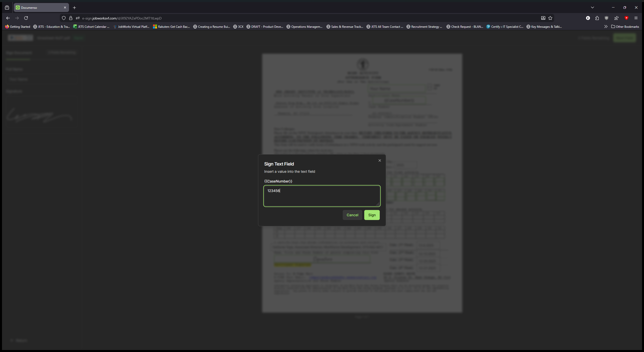
Task: Click inside the case number text area
Action: 322,196
